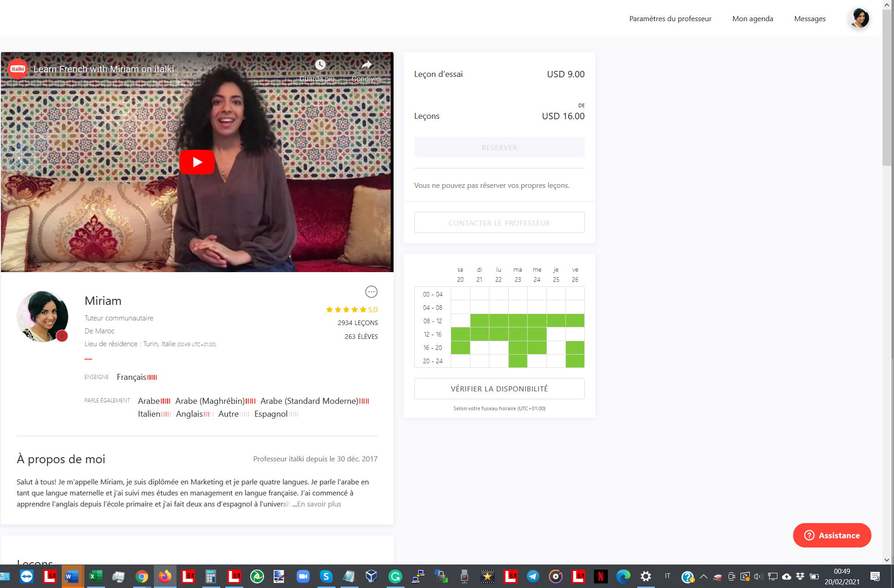894x588 pixels.
Task: Click the video Share arrow icon
Action: (366, 65)
